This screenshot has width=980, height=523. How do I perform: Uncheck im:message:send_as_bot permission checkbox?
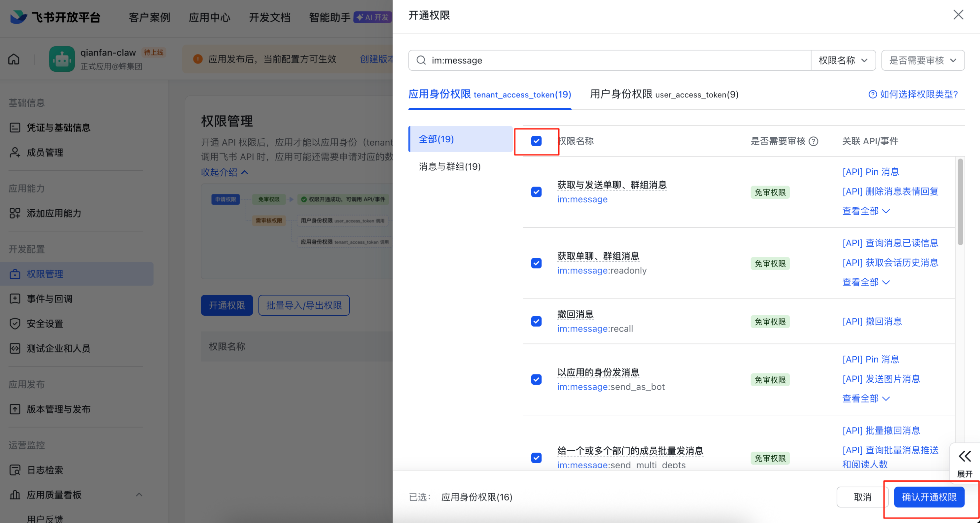(536, 379)
